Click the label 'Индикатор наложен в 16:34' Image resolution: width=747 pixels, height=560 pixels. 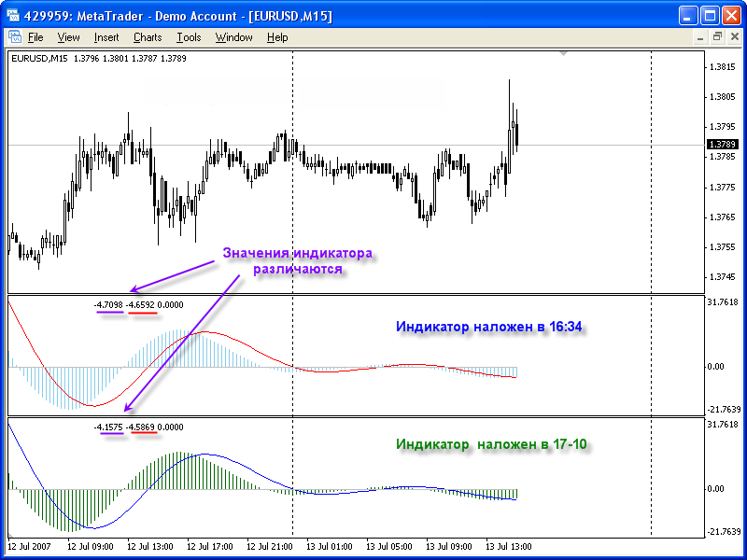[488, 327]
